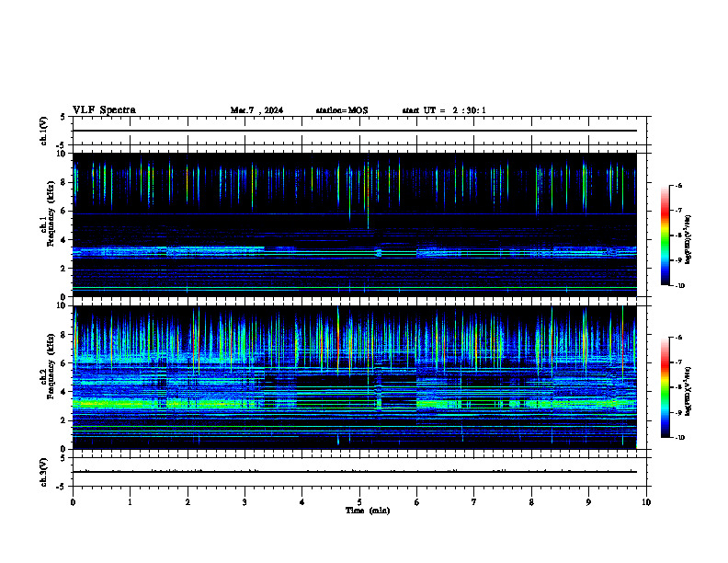The height and width of the screenshot is (563, 728).
Task: Click time axis tick label "8"
Action: pyautogui.click(x=531, y=502)
